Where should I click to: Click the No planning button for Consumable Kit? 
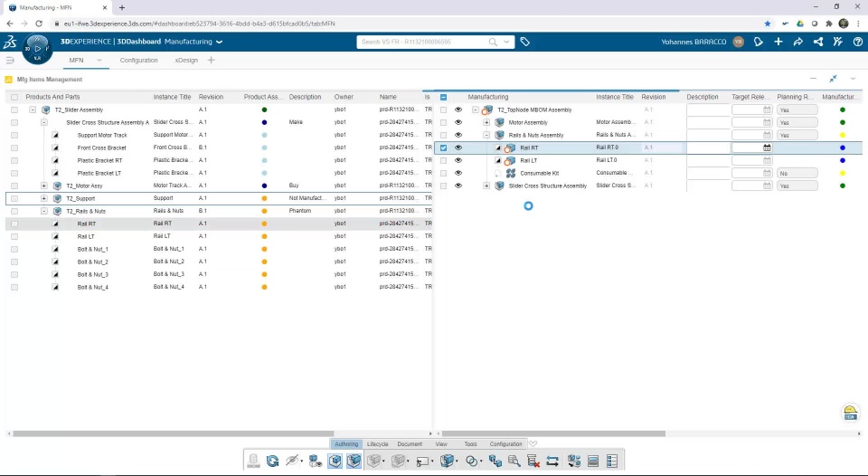coord(797,174)
